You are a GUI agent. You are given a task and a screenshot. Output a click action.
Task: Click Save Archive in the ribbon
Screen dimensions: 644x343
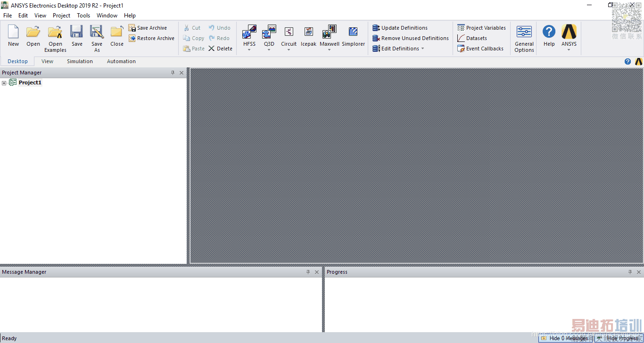[x=148, y=28]
